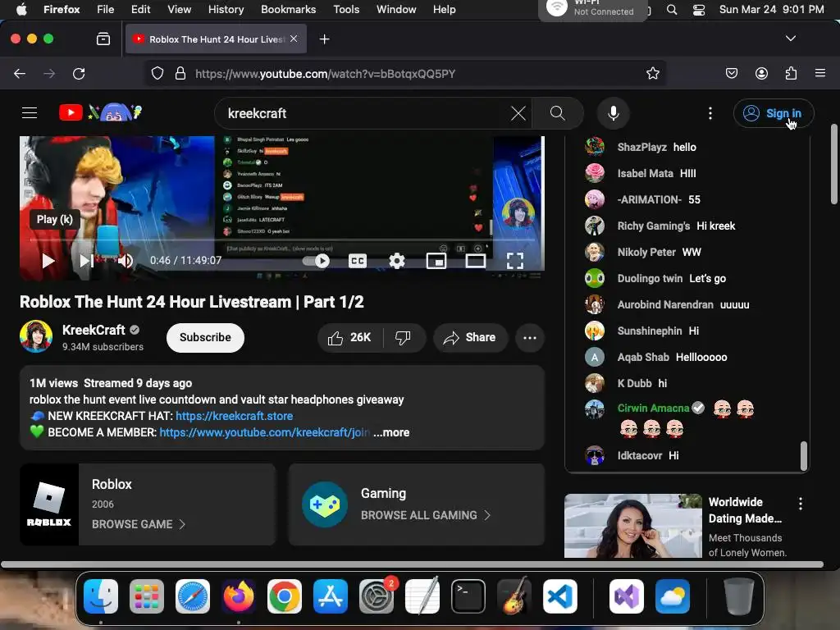Mute the video volume speaker icon
The height and width of the screenshot is (630, 840).
pyautogui.click(x=125, y=261)
